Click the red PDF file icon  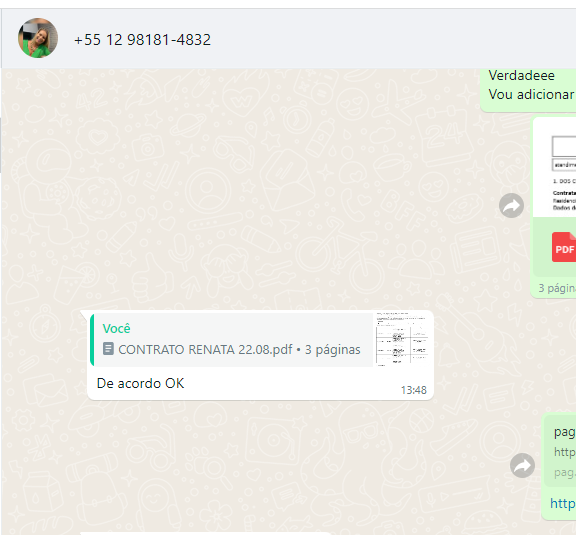[564, 247]
